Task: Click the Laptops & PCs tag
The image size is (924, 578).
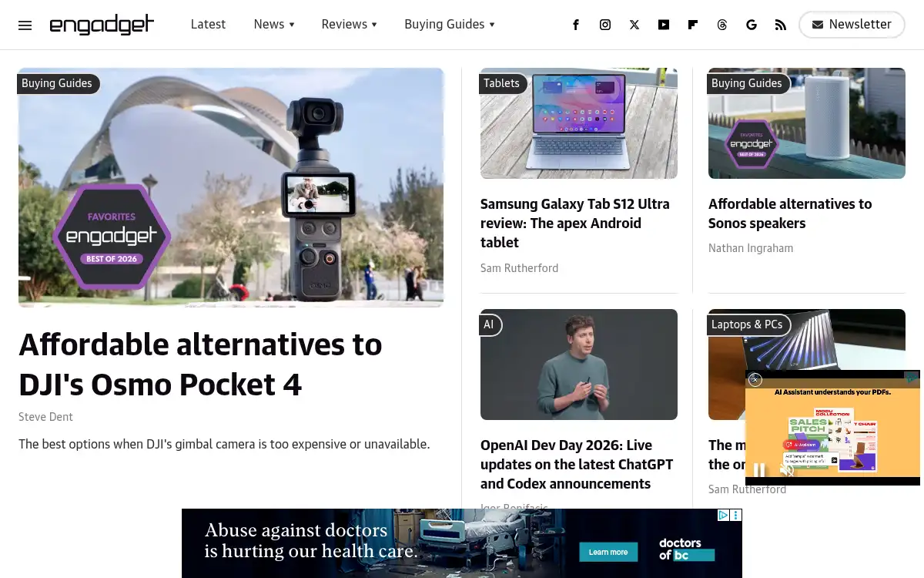Action: tap(747, 324)
